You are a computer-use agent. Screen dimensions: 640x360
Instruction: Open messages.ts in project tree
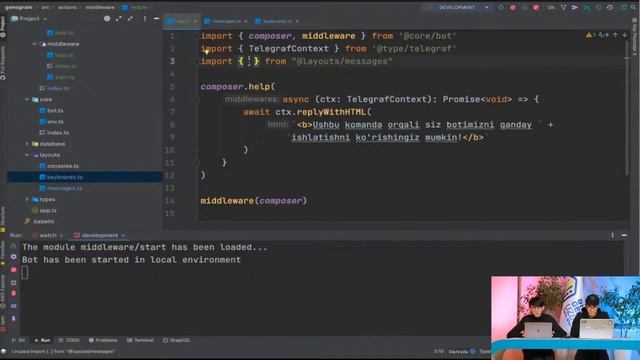(x=61, y=188)
